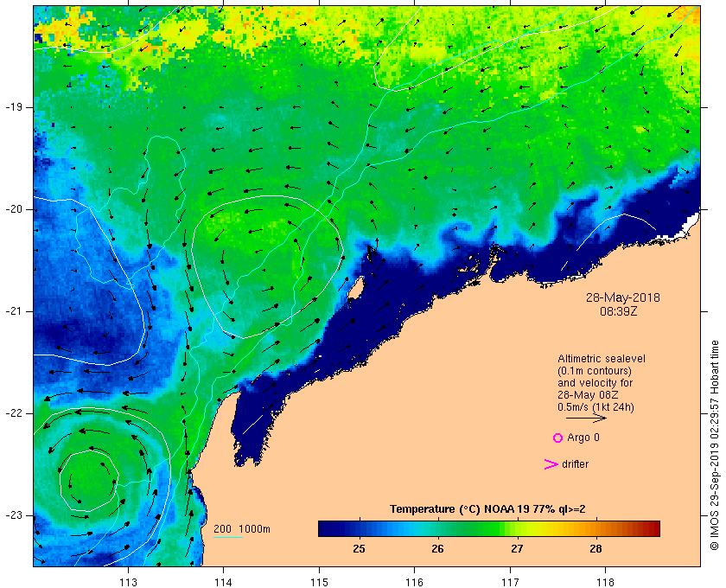Click the latitude axis label -23
Image resolution: width=726 pixels, height=588 pixels.
tap(13, 515)
